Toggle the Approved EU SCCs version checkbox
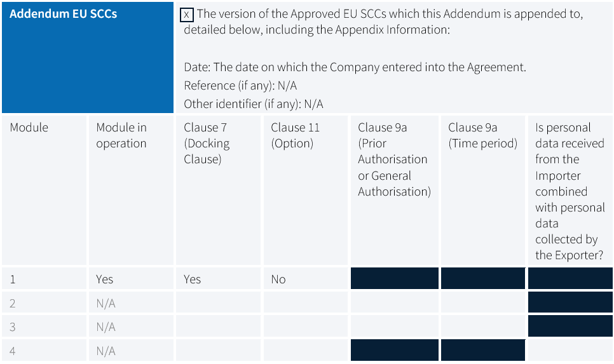The image size is (614, 364). coord(187,15)
